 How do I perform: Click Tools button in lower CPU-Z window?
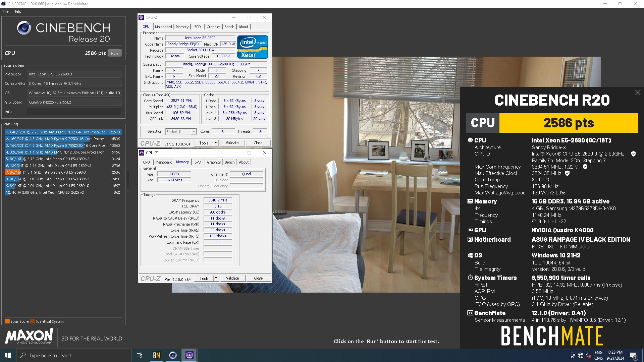[x=204, y=278]
